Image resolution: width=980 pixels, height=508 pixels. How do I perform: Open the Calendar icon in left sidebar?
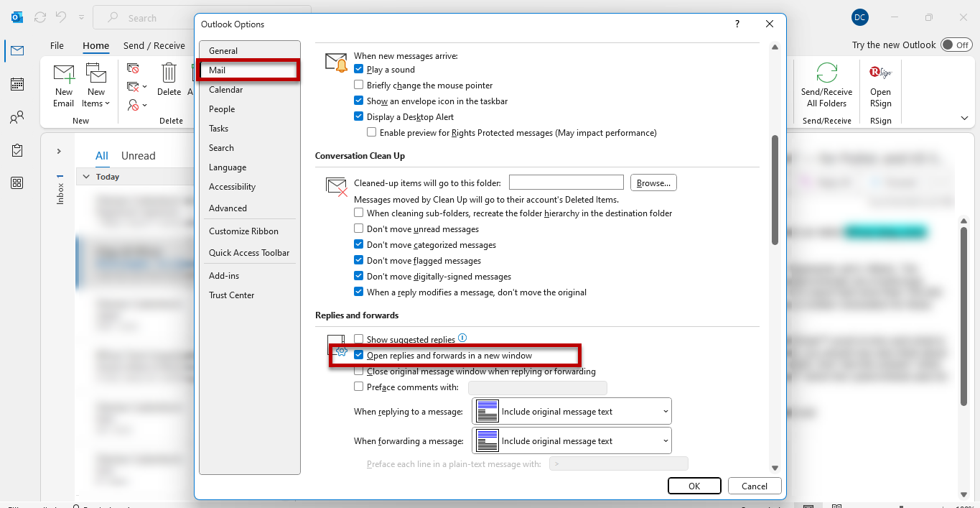[17, 84]
